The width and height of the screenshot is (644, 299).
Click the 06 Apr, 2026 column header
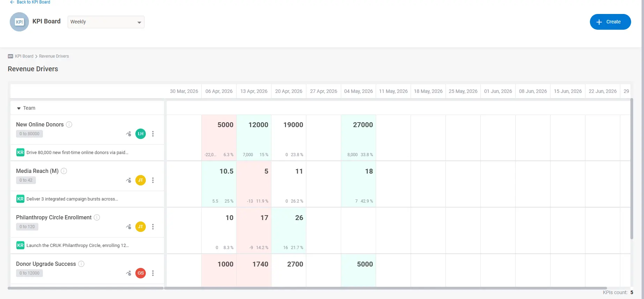pos(219,91)
